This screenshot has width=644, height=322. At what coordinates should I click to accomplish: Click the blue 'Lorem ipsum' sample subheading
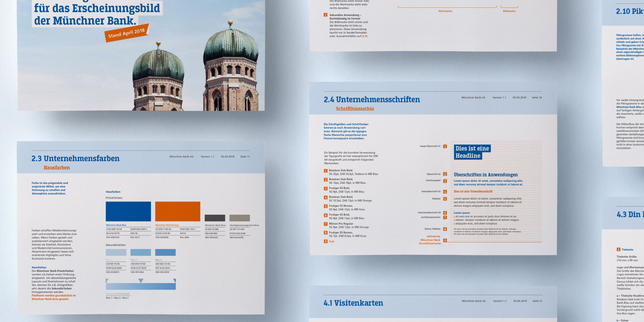pyautogui.click(x=462, y=213)
